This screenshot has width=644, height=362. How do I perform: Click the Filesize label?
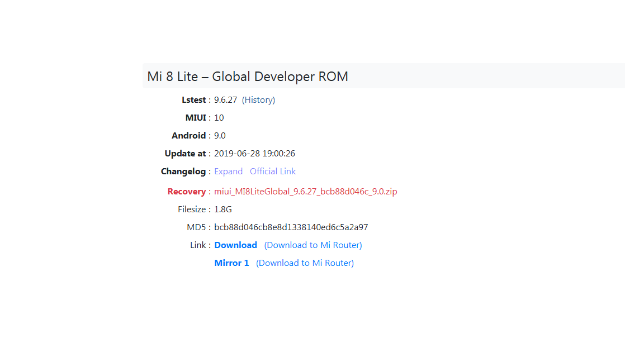[192, 209]
